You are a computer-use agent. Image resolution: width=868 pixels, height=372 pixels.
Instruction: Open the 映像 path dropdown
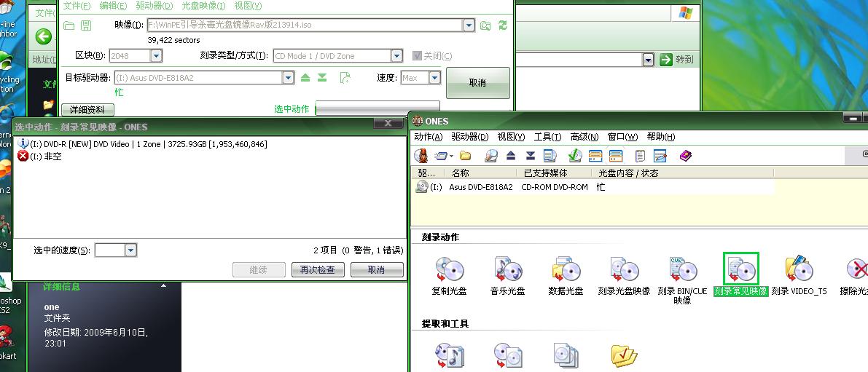(469, 25)
